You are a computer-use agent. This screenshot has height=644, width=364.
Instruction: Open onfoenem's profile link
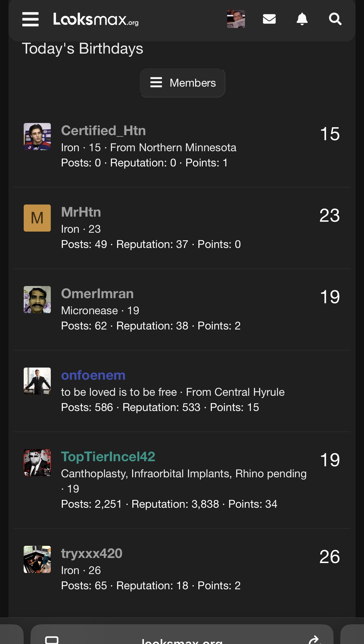pyautogui.click(x=93, y=375)
